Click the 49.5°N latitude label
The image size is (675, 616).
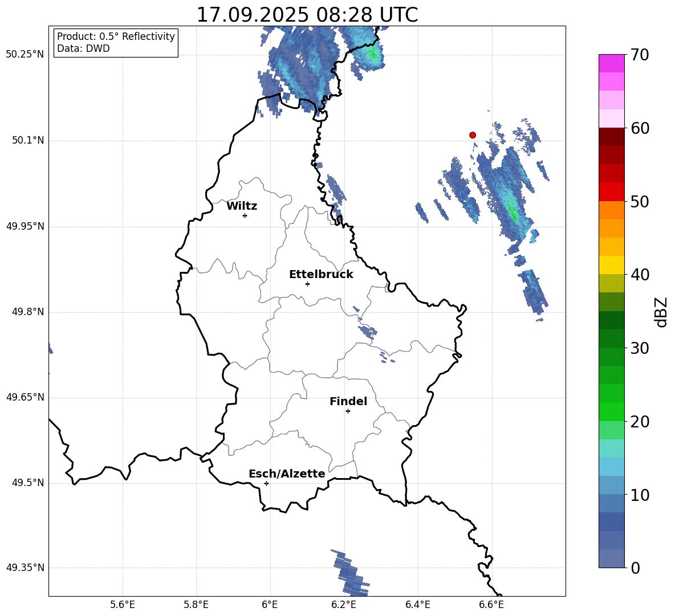pos(28,483)
